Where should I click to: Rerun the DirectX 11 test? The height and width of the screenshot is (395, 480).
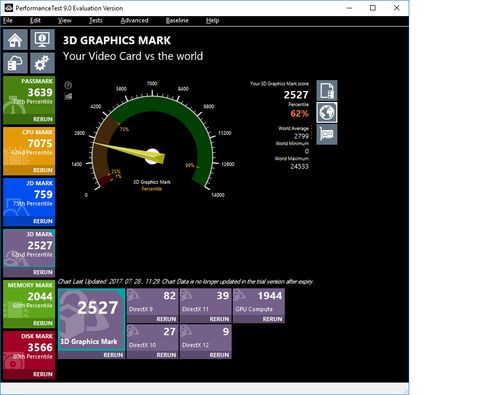pos(219,319)
